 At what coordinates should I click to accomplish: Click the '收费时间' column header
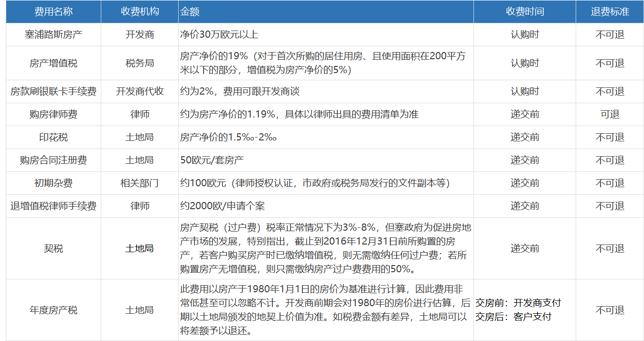[x=525, y=12]
